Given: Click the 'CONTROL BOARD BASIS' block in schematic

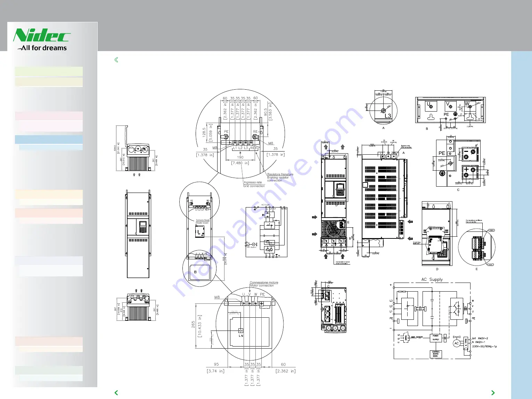Looking at the screenshot, I should click(x=435, y=354).
